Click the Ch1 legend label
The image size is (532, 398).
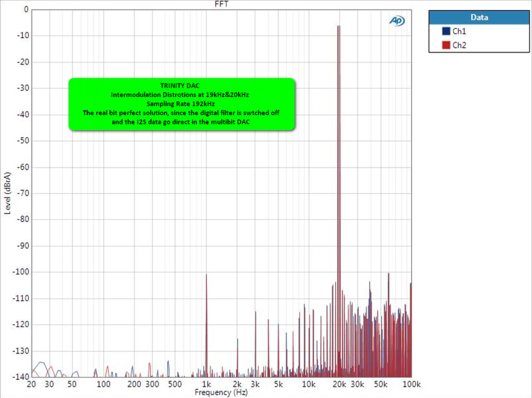click(x=459, y=31)
